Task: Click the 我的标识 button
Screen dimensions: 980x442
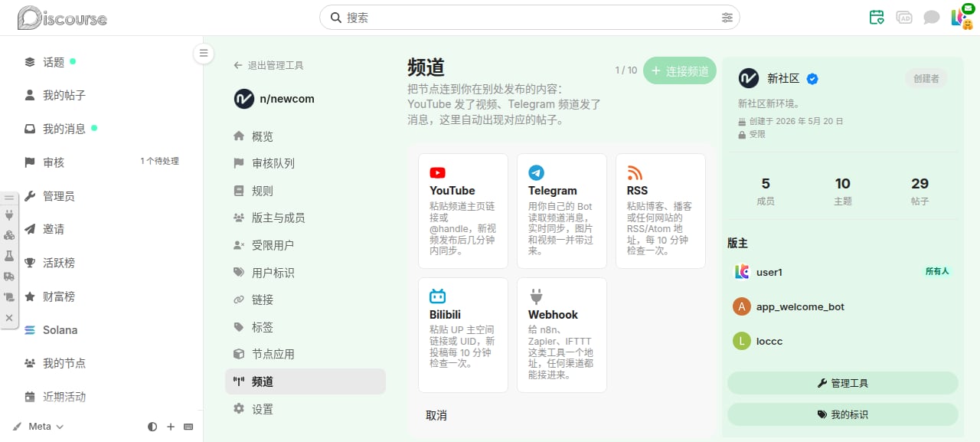Action: tap(842, 414)
